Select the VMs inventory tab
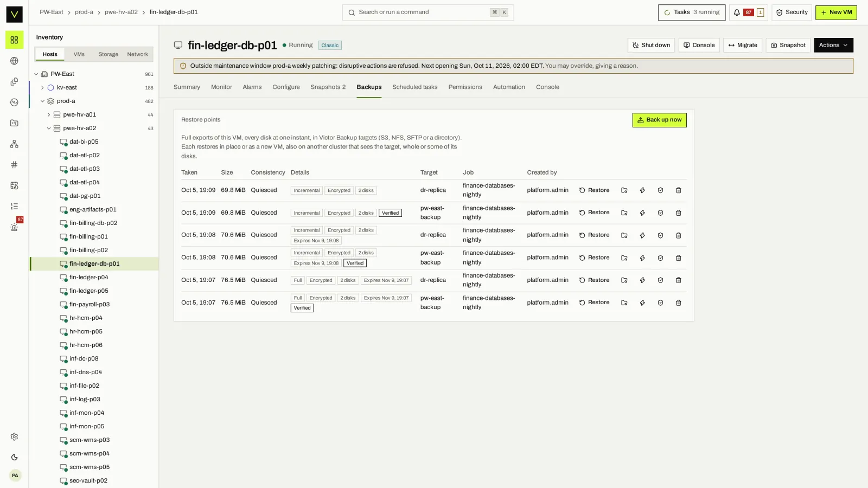This screenshot has height=488, width=868. click(x=79, y=54)
